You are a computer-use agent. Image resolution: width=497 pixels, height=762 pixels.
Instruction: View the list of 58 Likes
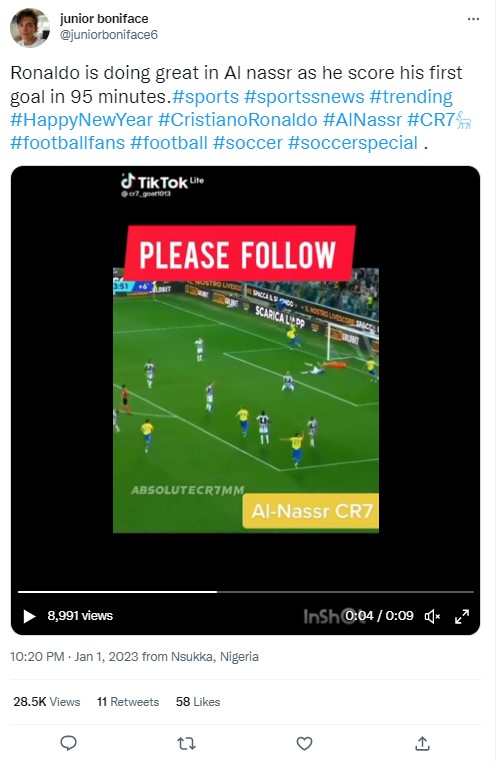coord(198,701)
